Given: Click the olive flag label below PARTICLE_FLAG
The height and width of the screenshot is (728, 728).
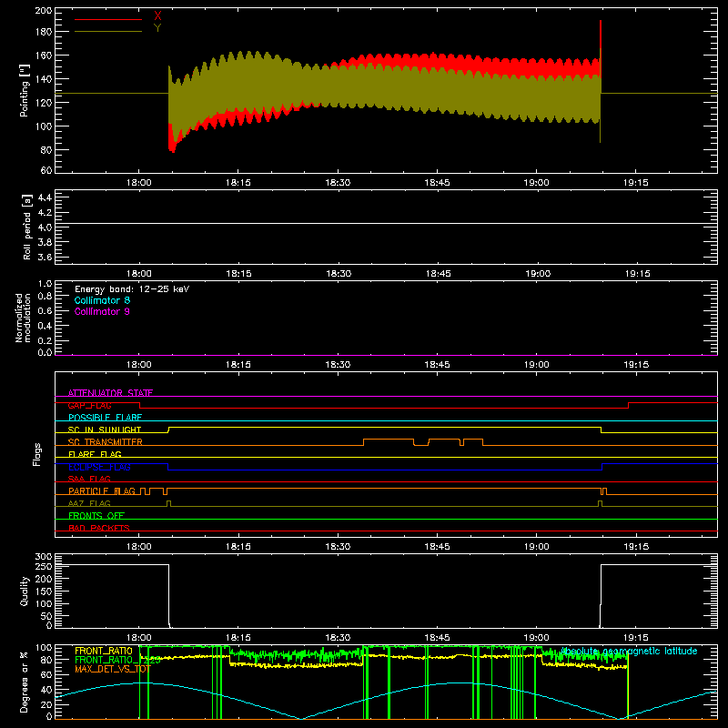Looking at the screenshot, I should tap(89, 503).
